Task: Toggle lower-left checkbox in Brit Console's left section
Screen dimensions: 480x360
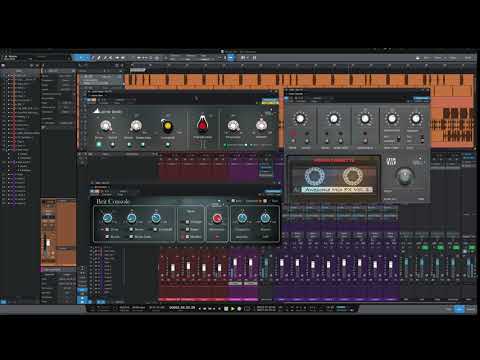Action: pyautogui.click(x=107, y=236)
